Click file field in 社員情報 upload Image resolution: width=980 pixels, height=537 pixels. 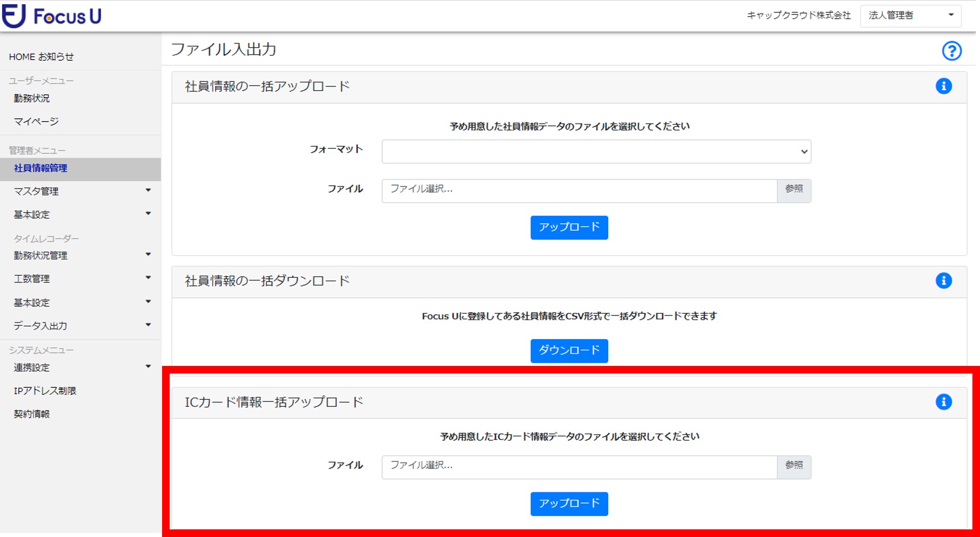click(x=579, y=191)
